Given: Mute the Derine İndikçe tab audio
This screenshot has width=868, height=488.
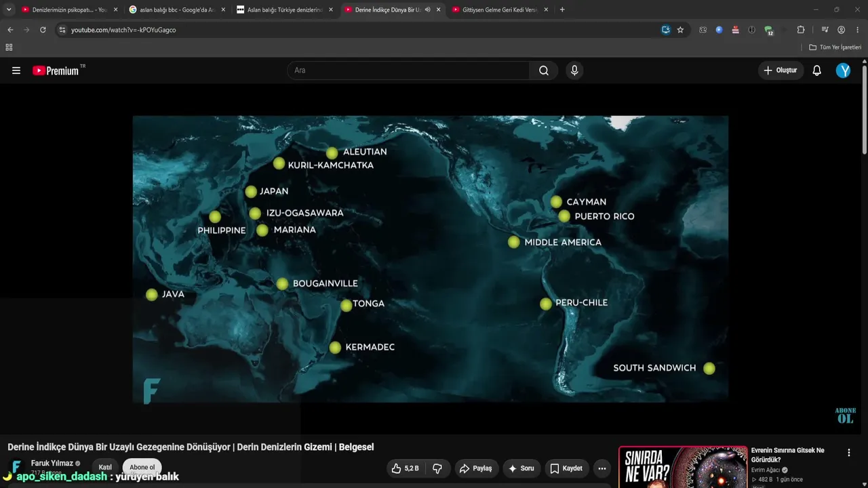Looking at the screenshot, I should (x=427, y=9).
